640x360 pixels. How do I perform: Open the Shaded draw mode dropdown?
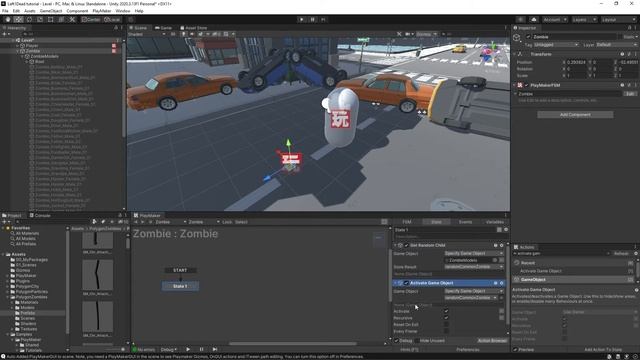coord(147,34)
